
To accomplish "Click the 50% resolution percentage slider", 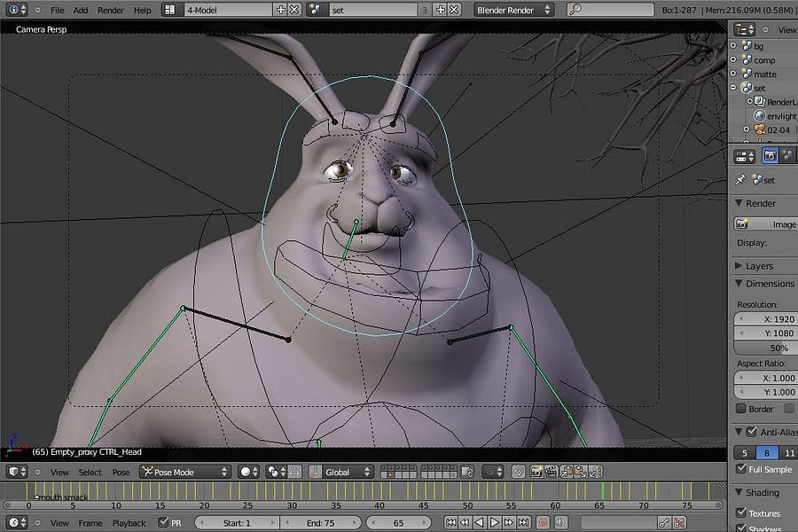I will [771, 348].
